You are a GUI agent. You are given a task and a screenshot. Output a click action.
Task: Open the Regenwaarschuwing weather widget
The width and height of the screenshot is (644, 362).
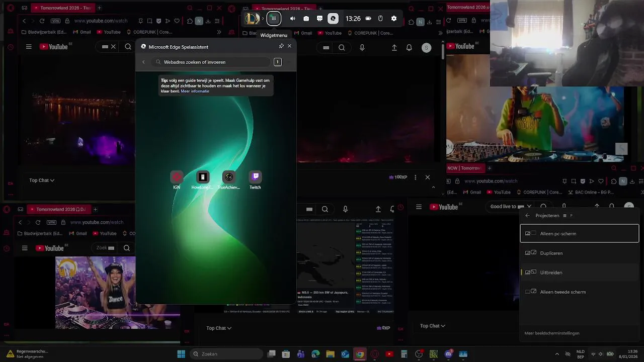(x=28, y=354)
